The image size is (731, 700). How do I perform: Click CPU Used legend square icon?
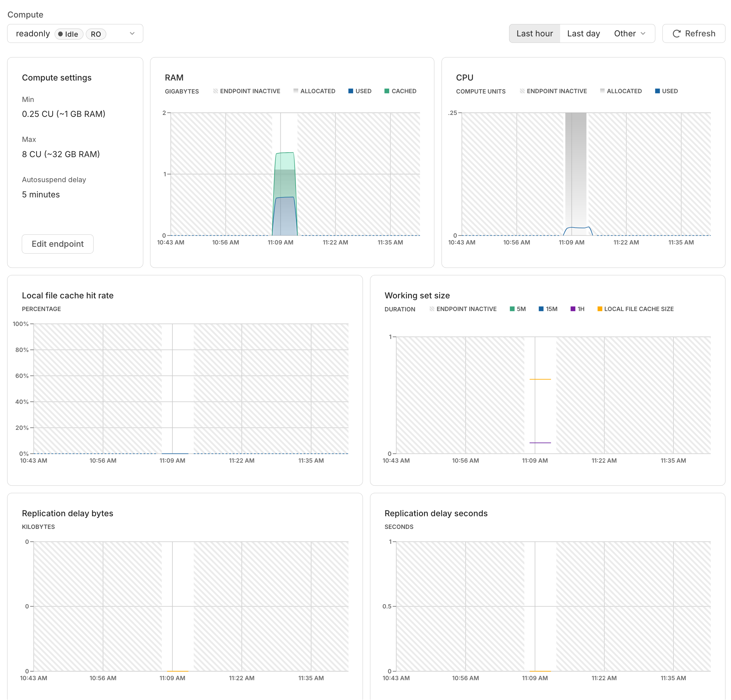pos(657,91)
